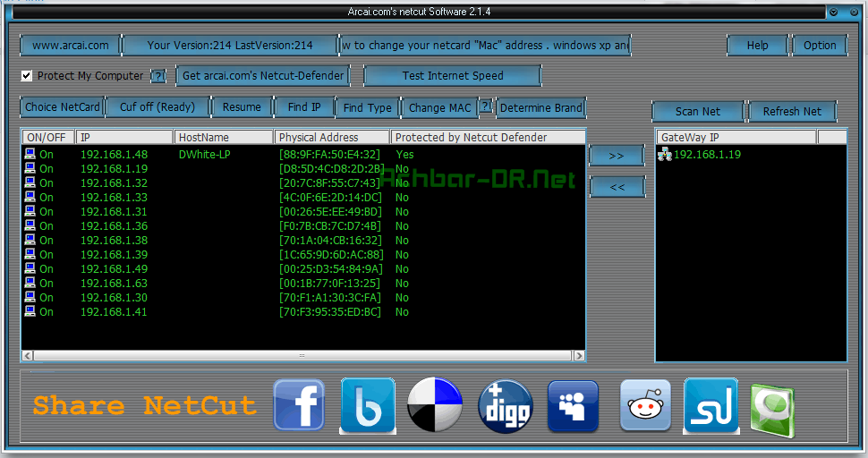
Task: Share NetCut on Reddit
Action: click(x=645, y=405)
